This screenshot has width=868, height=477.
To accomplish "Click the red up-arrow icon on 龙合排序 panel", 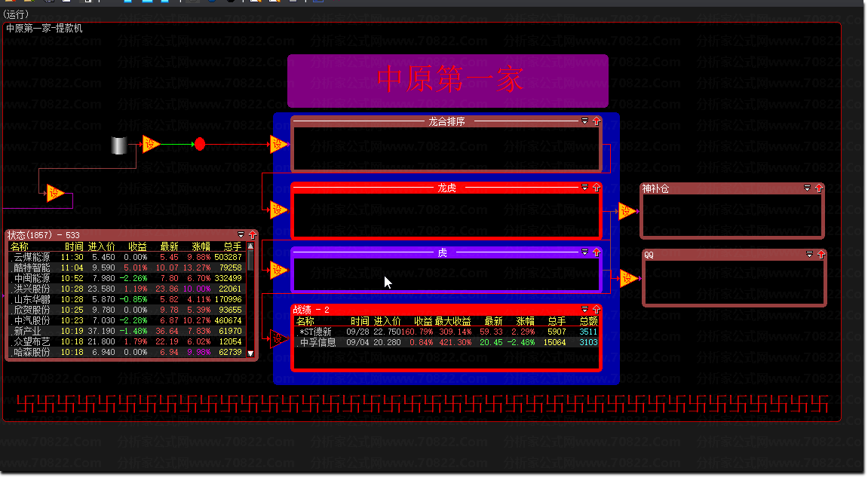I will click(x=597, y=121).
